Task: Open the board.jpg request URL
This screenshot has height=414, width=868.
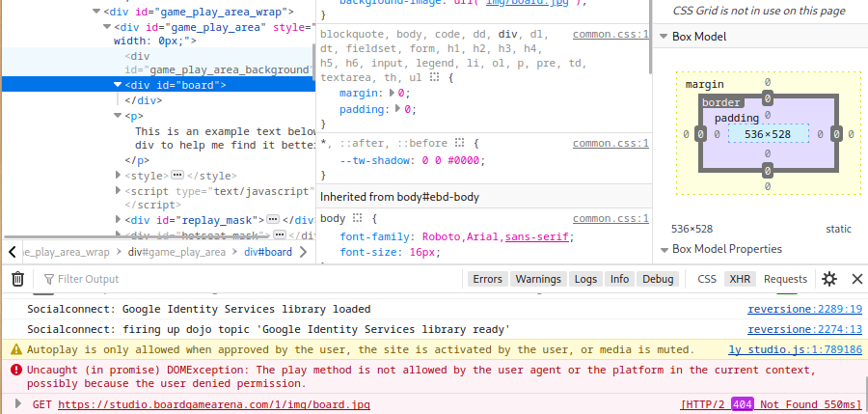Action: click(x=214, y=404)
